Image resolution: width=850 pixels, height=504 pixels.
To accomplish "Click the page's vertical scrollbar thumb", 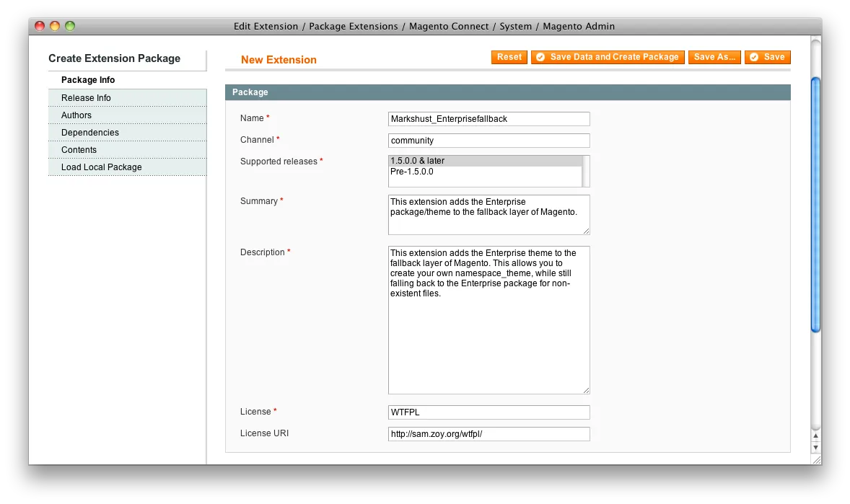I will coord(815,204).
